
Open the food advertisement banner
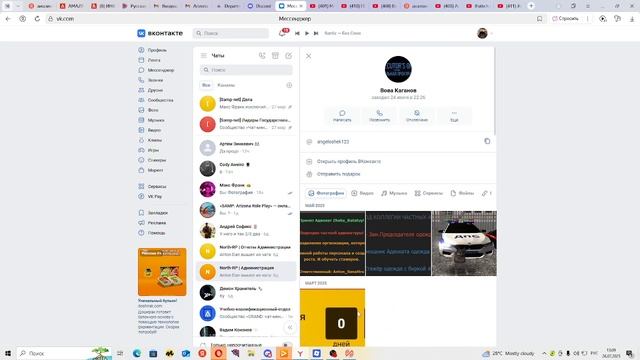pos(162,272)
